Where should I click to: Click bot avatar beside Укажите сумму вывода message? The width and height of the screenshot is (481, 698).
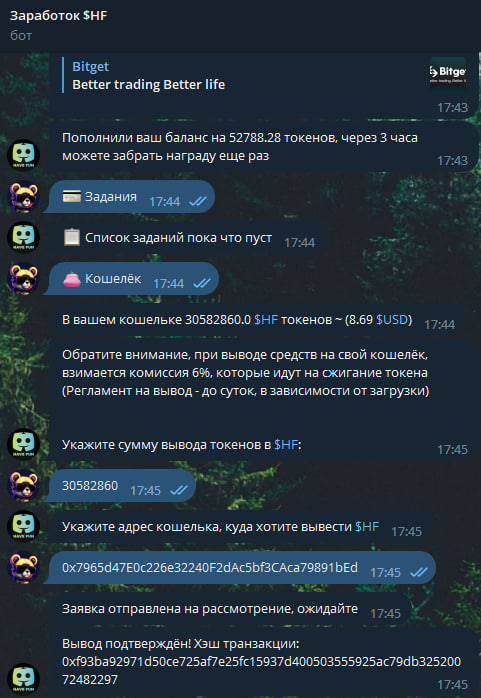click(24, 444)
